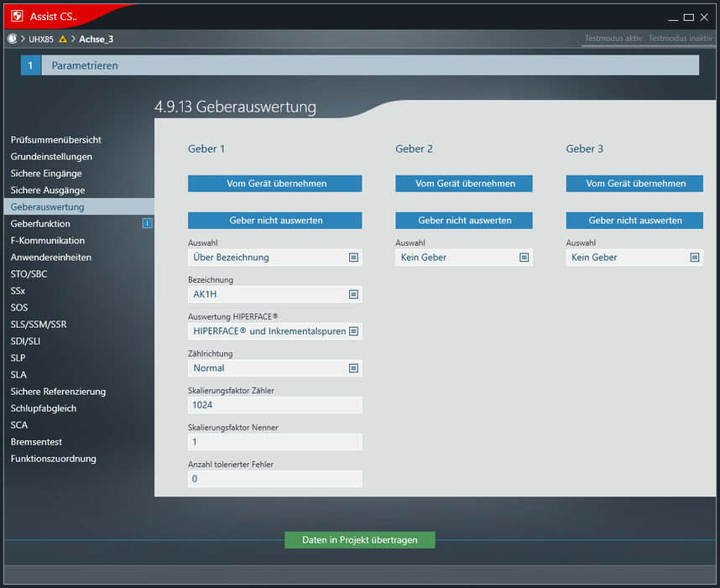Click 'Vom Gerät übernehmen' under Geber 1
Image resolution: width=720 pixels, height=588 pixels.
coord(274,184)
